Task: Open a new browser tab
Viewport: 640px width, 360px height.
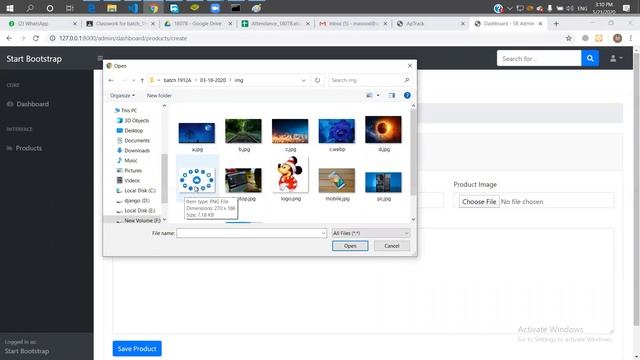Action: pos(556,24)
